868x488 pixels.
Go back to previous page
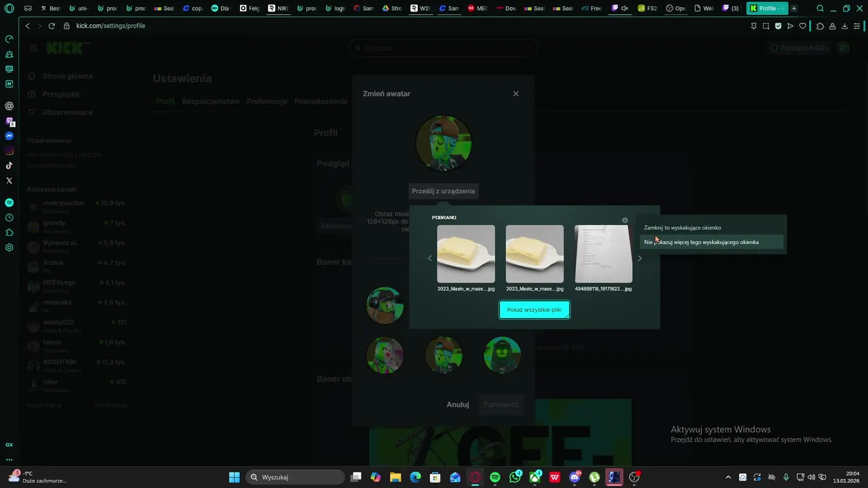tap(27, 26)
